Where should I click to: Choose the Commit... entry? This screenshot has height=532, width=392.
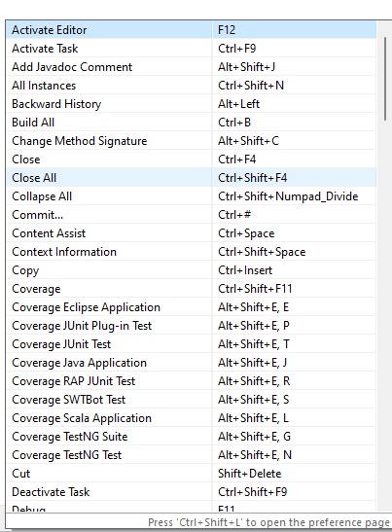click(x=191, y=215)
